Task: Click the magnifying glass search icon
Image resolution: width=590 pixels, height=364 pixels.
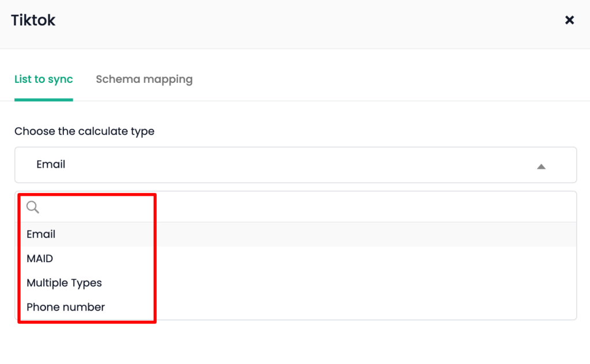Action: [x=33, y=207]
